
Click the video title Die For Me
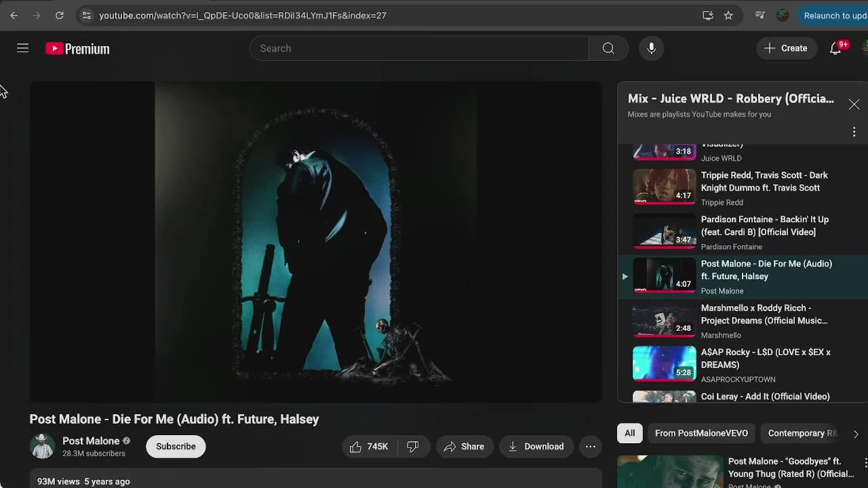click(174, 419)
